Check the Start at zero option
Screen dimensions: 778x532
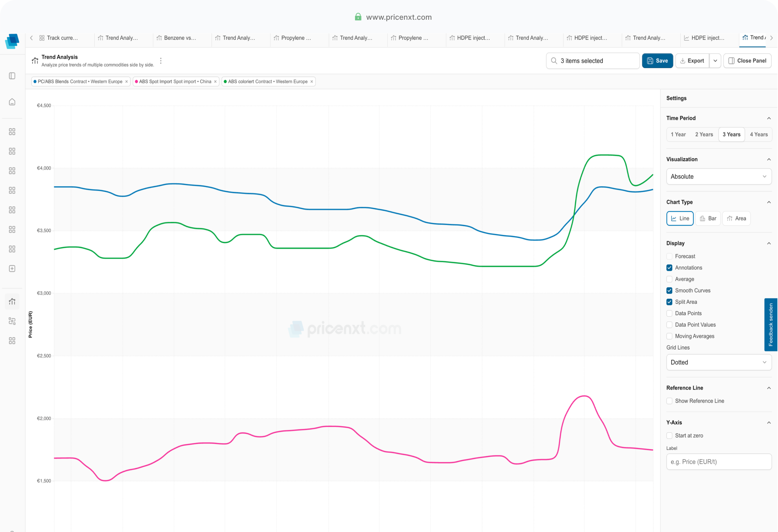click(x=669, y=435)
